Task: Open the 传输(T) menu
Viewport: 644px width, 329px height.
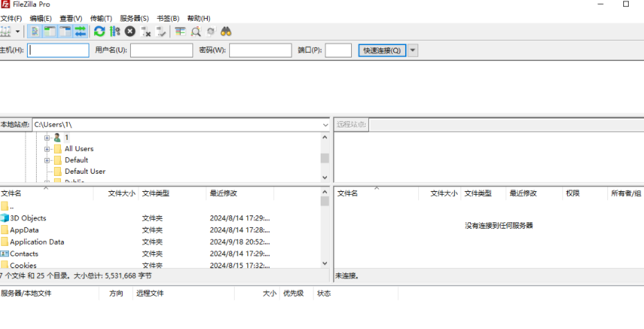Action: click(x=101, y=19)
